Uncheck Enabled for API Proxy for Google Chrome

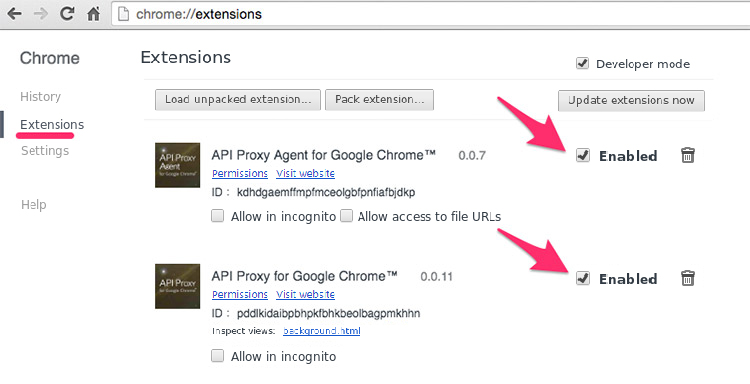point(583,278)
